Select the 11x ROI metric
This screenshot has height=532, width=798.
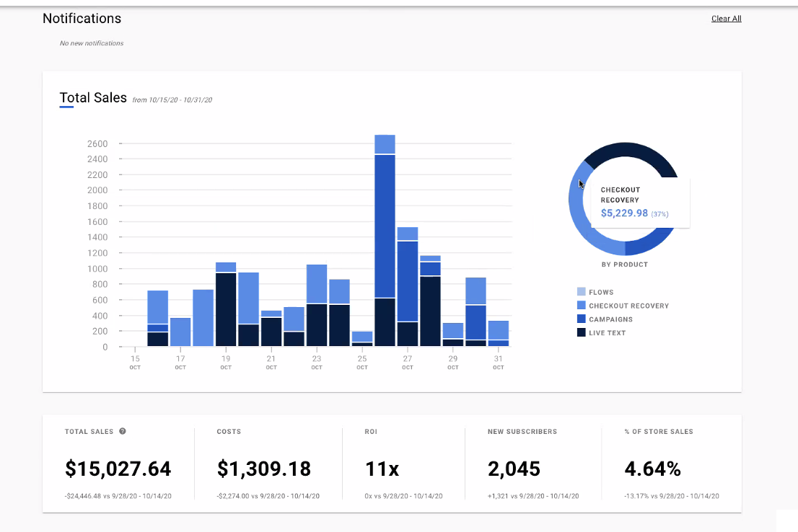point(382,469)
